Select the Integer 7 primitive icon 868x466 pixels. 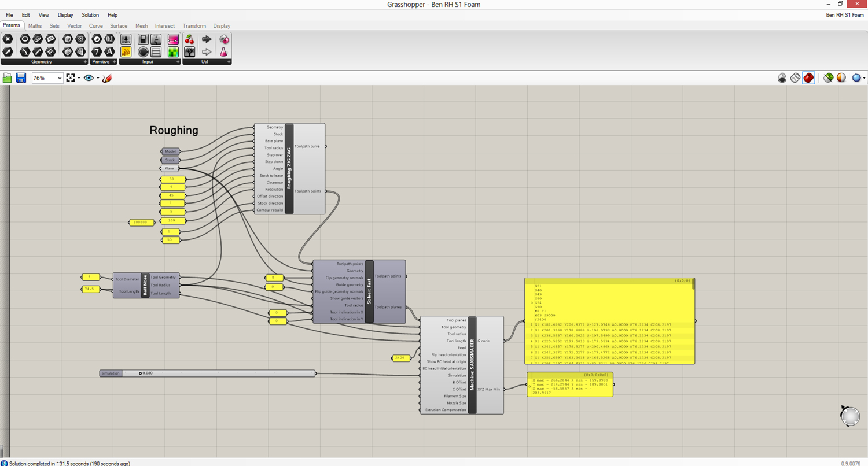point(97,51)
